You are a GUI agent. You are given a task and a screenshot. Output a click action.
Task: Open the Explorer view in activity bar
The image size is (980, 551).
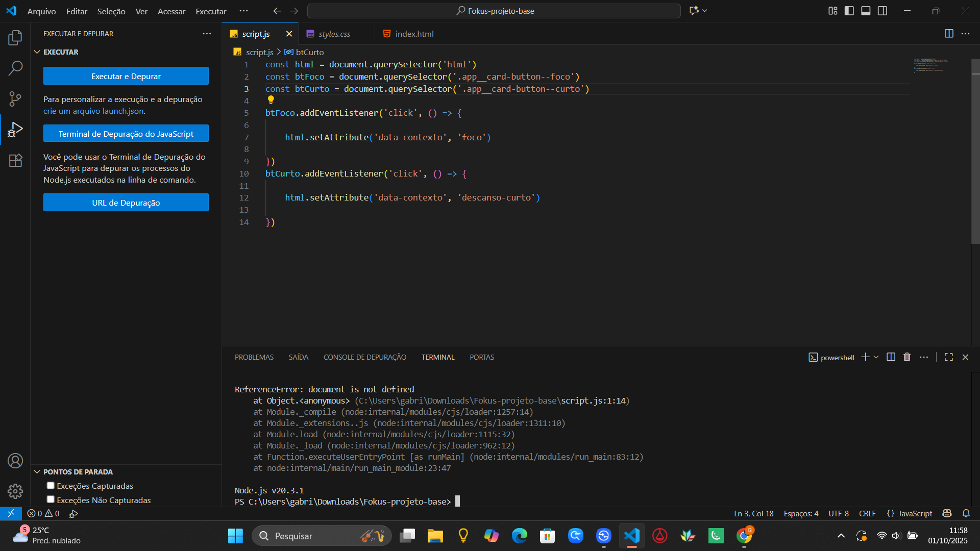[x=15, y=37]
